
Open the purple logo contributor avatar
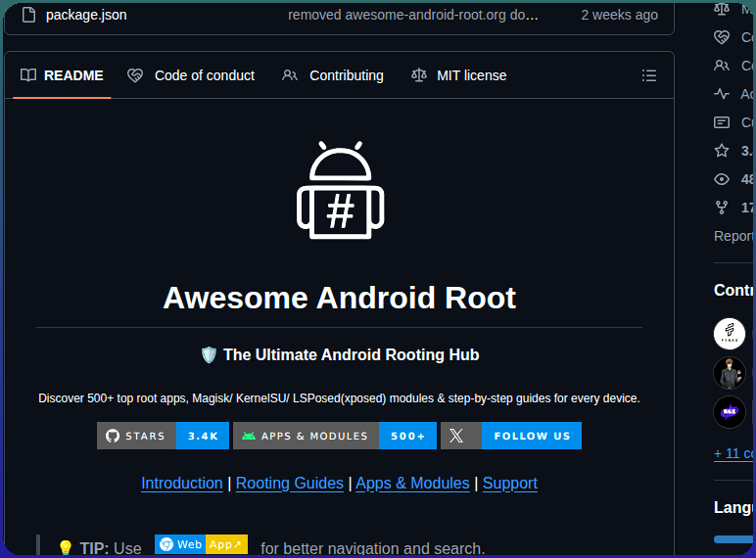coord(730,412)
